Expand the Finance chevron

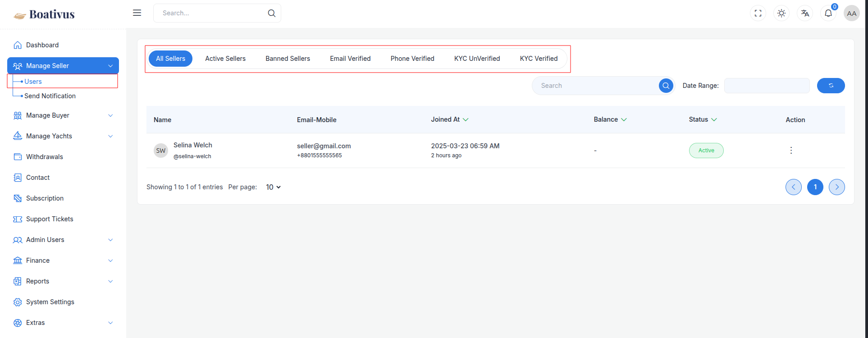click(110, 260)
